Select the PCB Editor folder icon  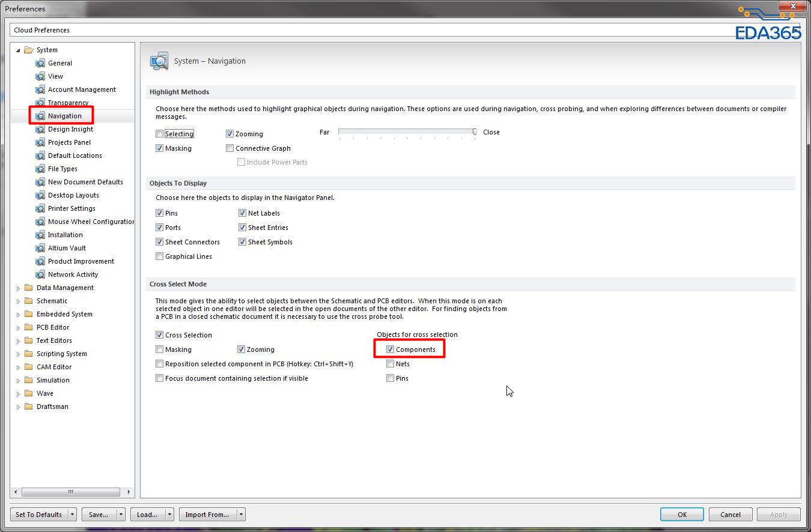coord(28,327)
